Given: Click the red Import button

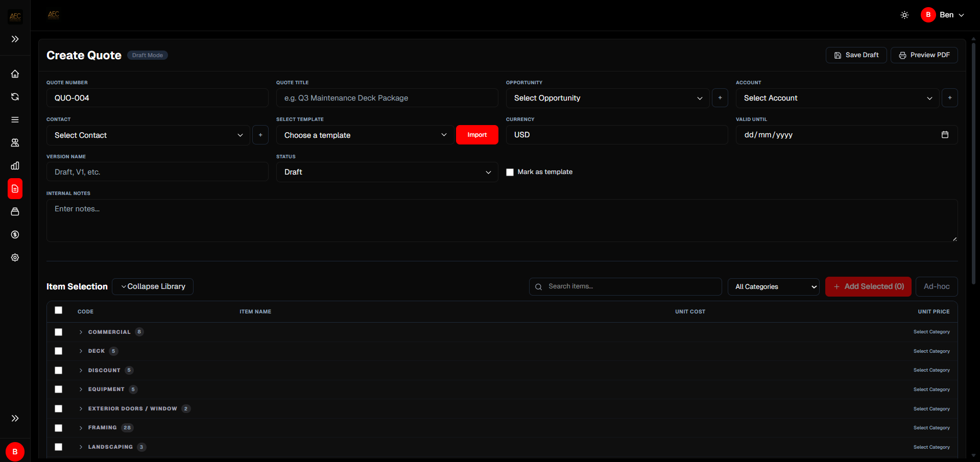Looking at the screenshot, I should point(477,135).
